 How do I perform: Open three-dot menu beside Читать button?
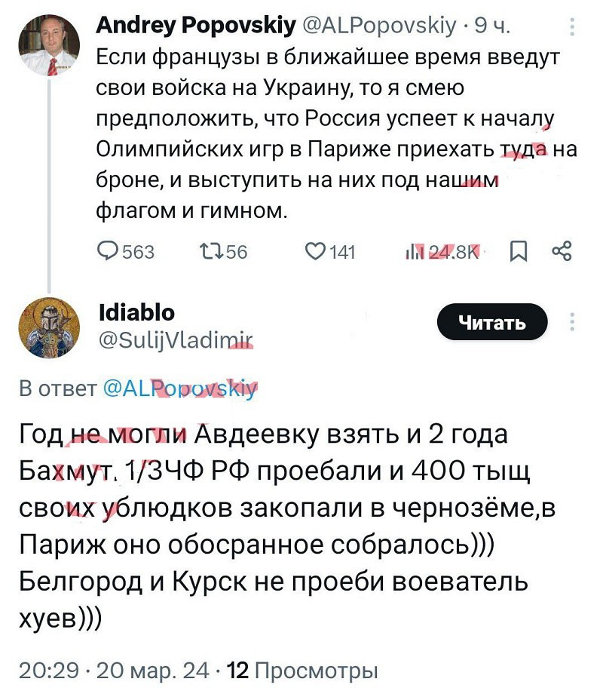coord(573,321)
